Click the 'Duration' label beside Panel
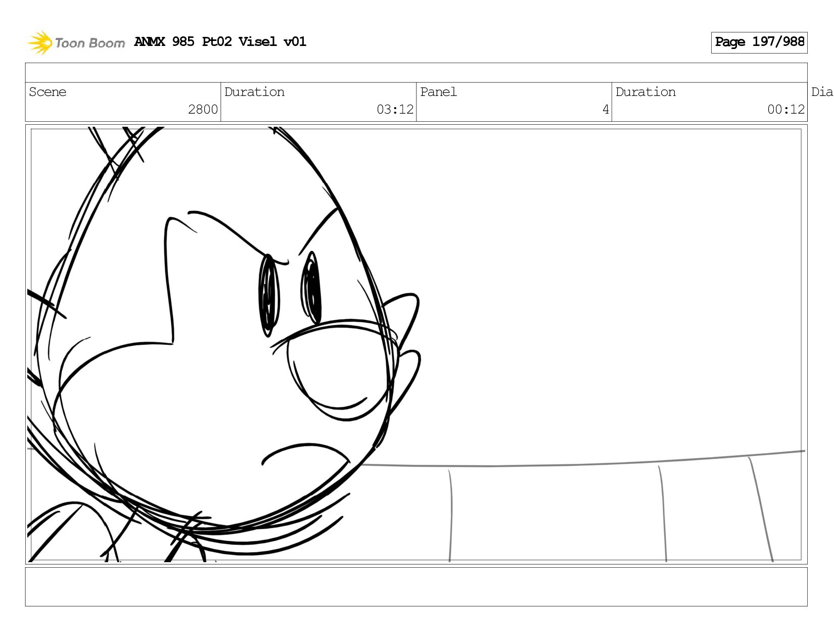 pos(645,92)
